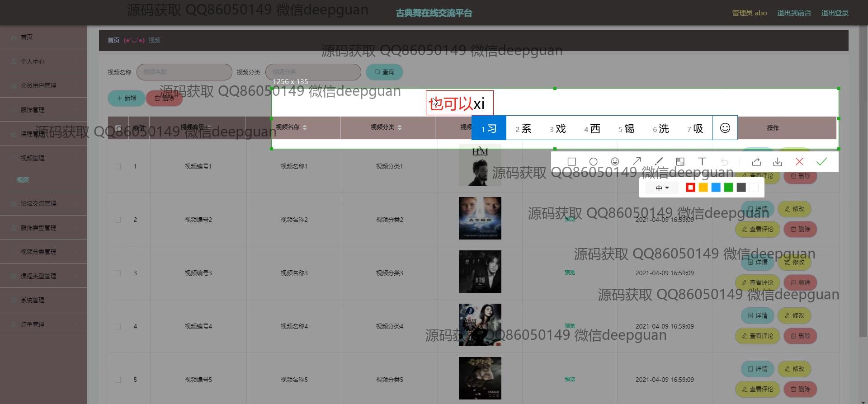Undo the last screenshot annotation
The height and width of the screenshot is (404, 868).
point(724,161)
